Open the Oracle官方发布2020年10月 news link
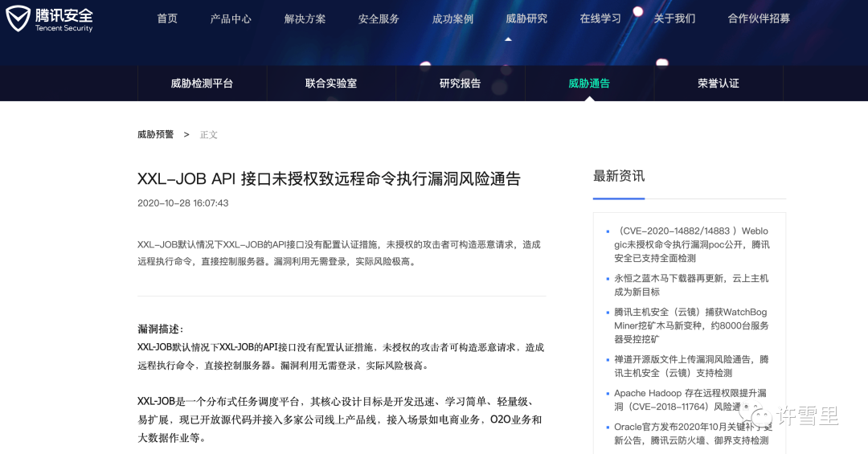The width and height of the screenshot is (868, 454). 692,434
